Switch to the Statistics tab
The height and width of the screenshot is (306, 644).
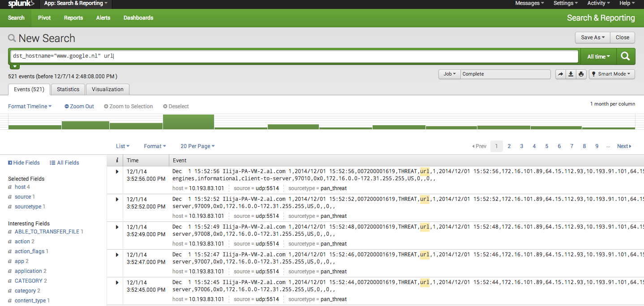[68, 89]
